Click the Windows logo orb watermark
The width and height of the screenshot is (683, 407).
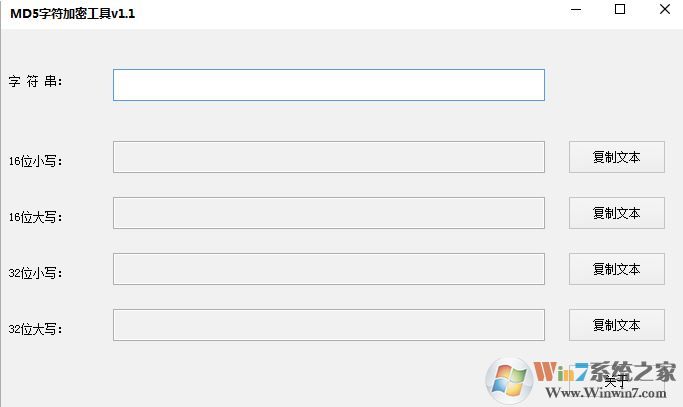point(509,381)
